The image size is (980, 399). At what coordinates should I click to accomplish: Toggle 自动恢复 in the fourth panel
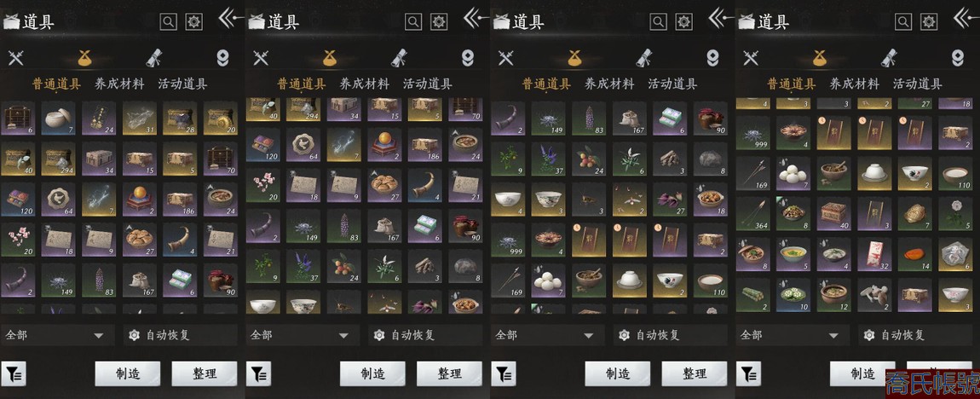[915, 335]
